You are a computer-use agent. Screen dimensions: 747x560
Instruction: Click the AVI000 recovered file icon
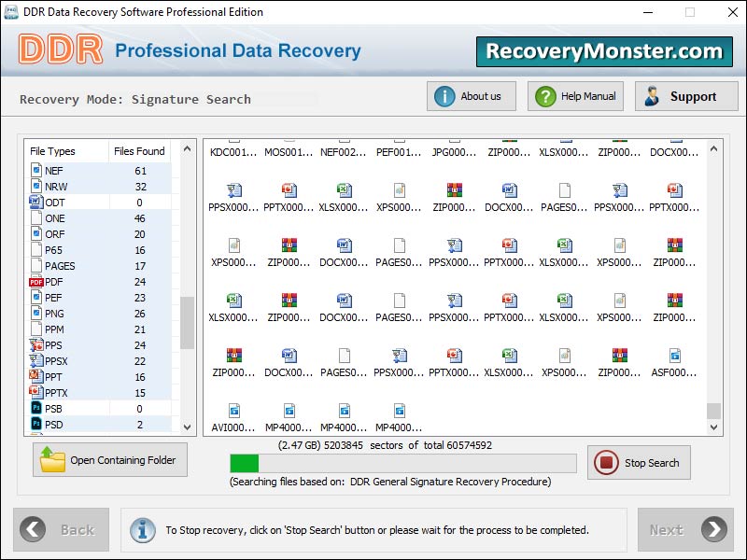234,411
